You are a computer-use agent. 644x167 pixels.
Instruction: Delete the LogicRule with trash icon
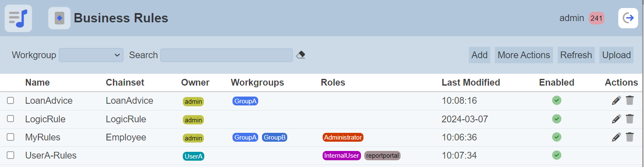[x=630, y=119]
